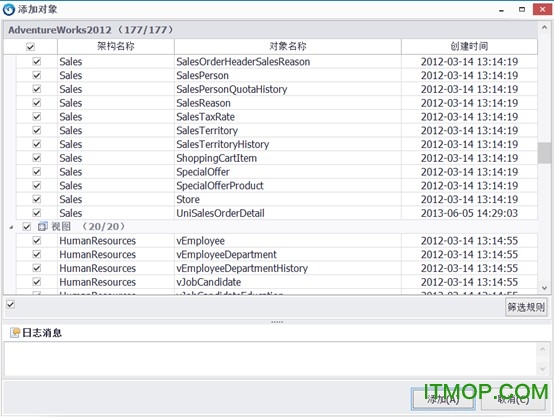Screen dimensions: 554x417
Task: Toggle SpecialOfferProduct checkbox
Action: coord(37,186)
